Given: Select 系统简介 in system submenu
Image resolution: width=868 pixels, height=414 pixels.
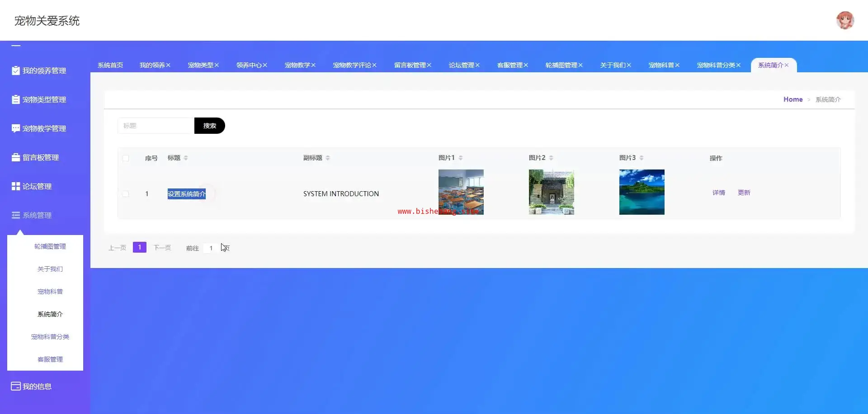Looking at the screenshot, I should coord(50,314).
